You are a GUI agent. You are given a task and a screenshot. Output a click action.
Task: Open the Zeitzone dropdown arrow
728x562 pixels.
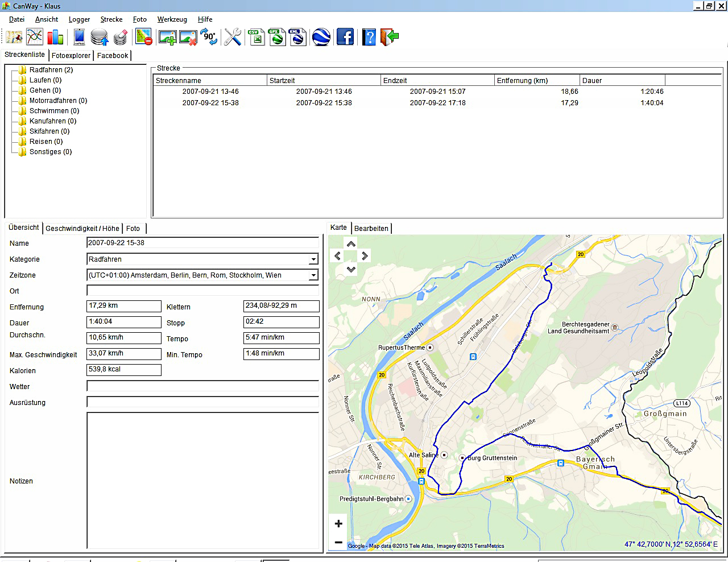[313, 275]
